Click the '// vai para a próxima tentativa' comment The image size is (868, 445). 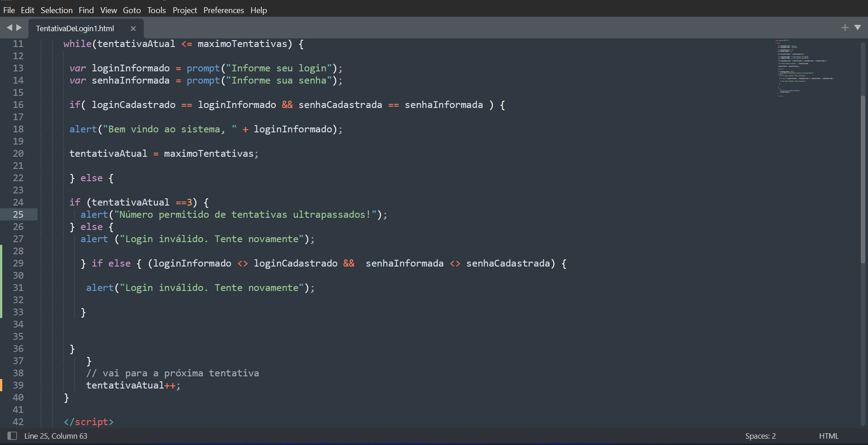173,373
